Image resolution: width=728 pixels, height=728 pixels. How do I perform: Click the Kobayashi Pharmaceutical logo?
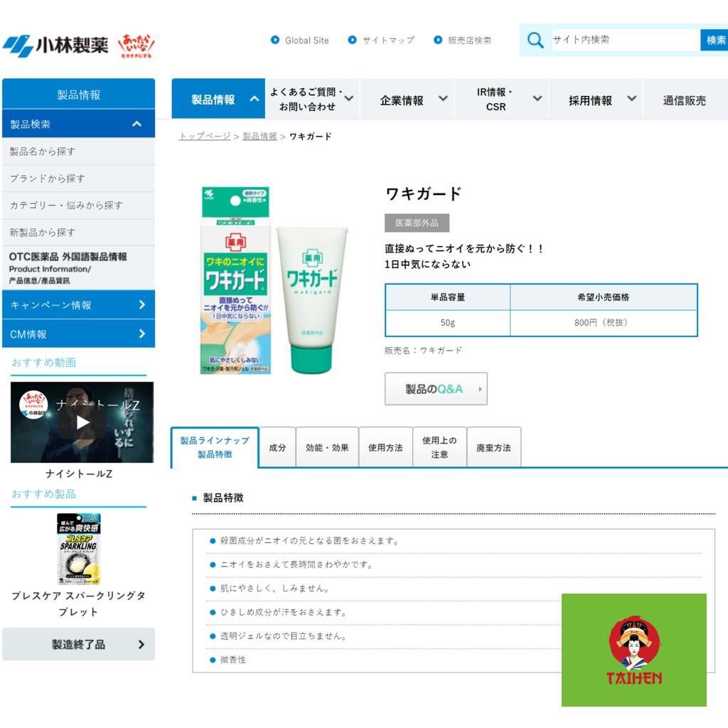(x=55, y=45)
